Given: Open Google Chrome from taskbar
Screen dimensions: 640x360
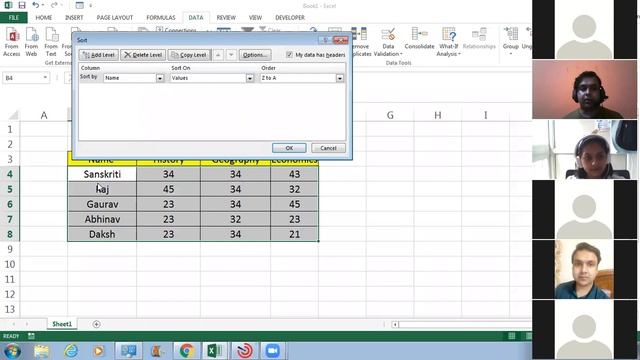Looking at the screenshot, I should [x=187, y=351].
